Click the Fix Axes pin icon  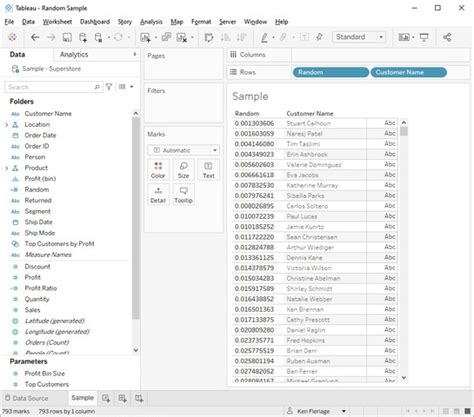[x=319, y=37]
